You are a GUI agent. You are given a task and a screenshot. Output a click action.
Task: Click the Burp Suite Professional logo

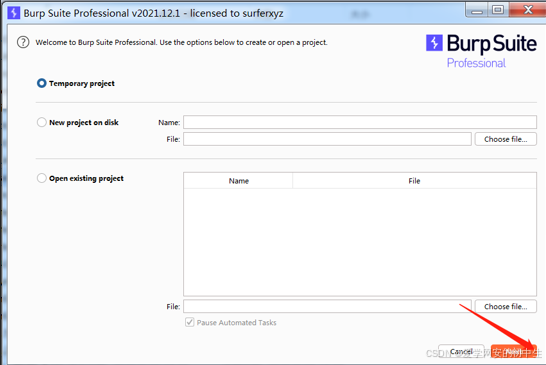point(481,51)
